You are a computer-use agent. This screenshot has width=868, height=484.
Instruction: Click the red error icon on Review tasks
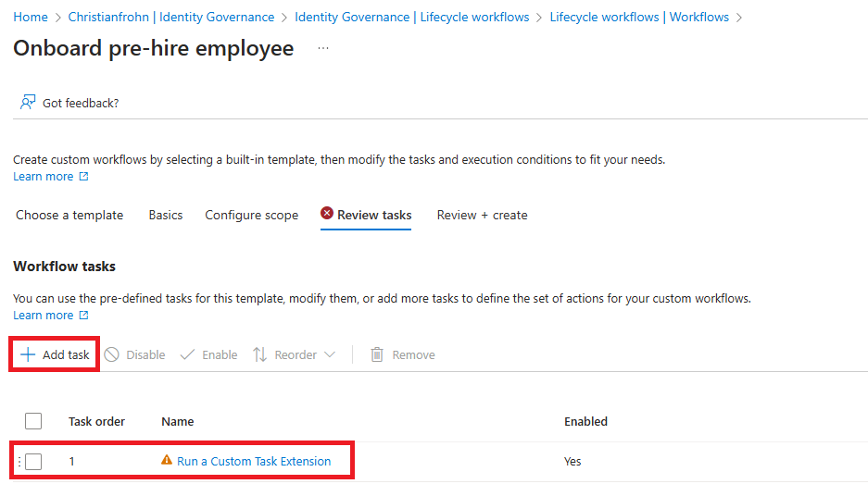pyautogui.click(x=327, y=214)
